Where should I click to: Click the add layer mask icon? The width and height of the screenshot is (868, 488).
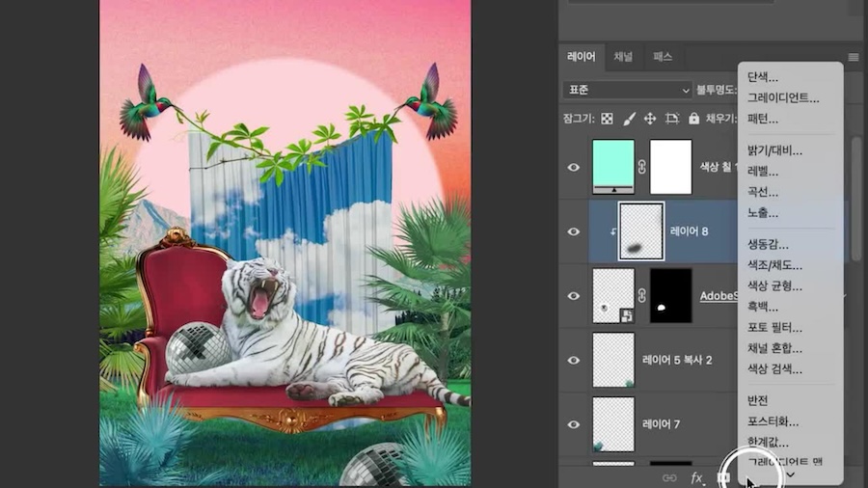pos(723,477)
